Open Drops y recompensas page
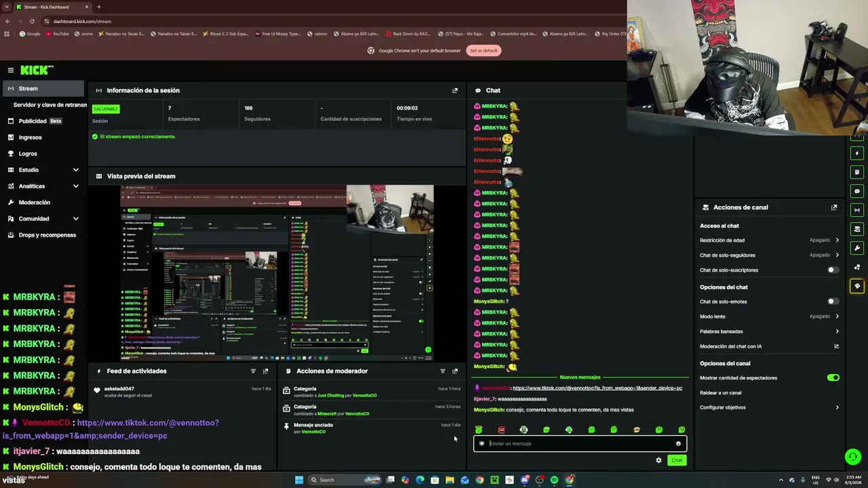This screenshot has width=868, height=488. (x=43, y=235)
